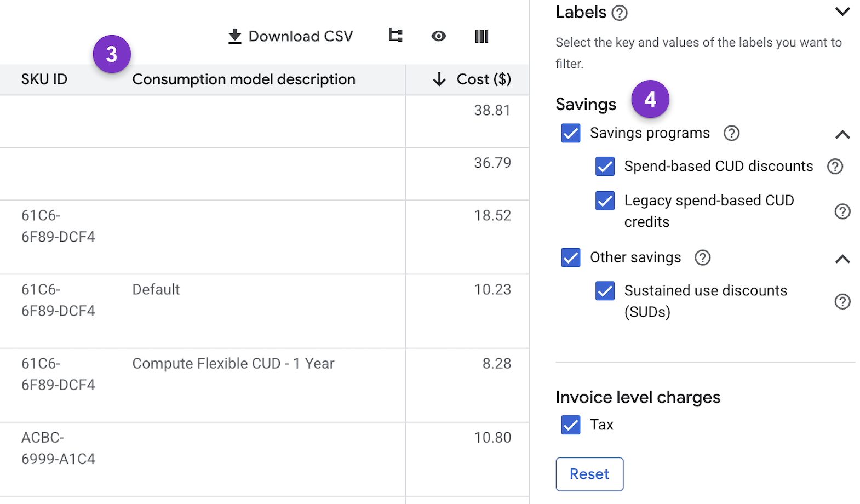Toggle Sustained use discounts (SUDs) checkbox
This screenshot has height=504, width=860.
[605, 291]
